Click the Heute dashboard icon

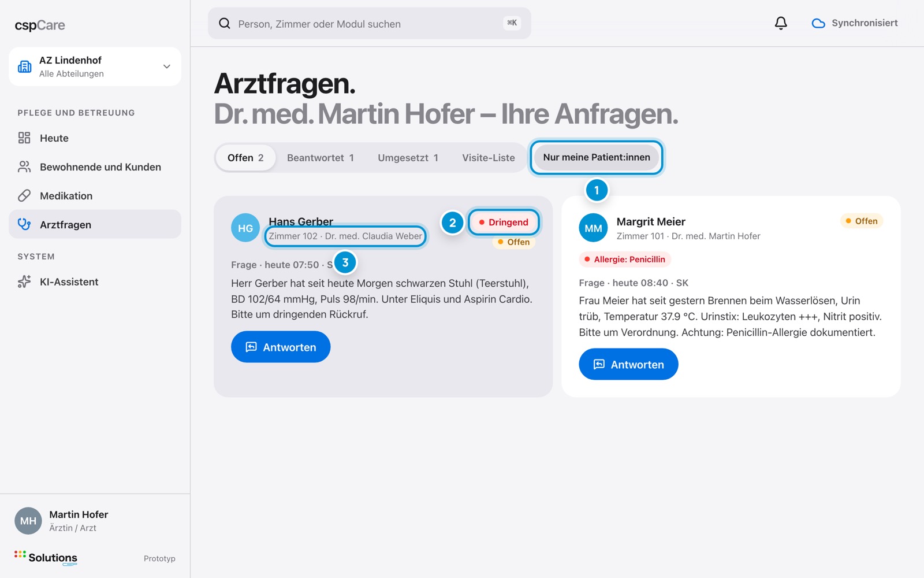[24, 138]
